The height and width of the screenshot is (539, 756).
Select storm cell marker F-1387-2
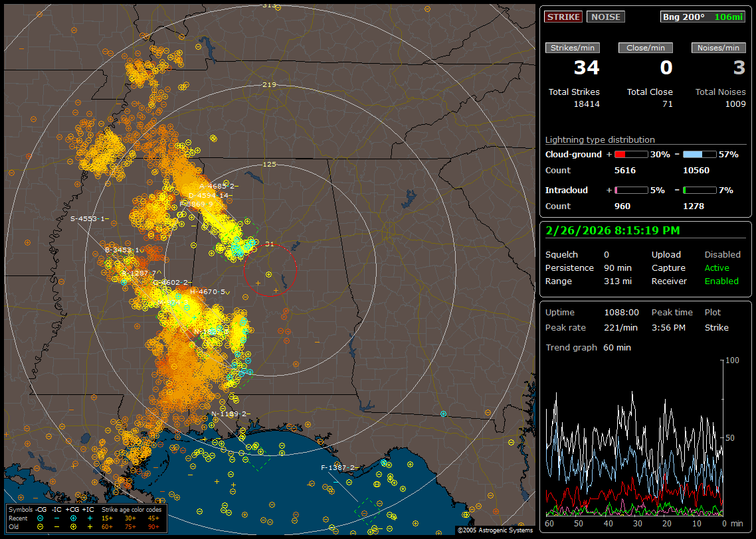click(x=338, y=468)
